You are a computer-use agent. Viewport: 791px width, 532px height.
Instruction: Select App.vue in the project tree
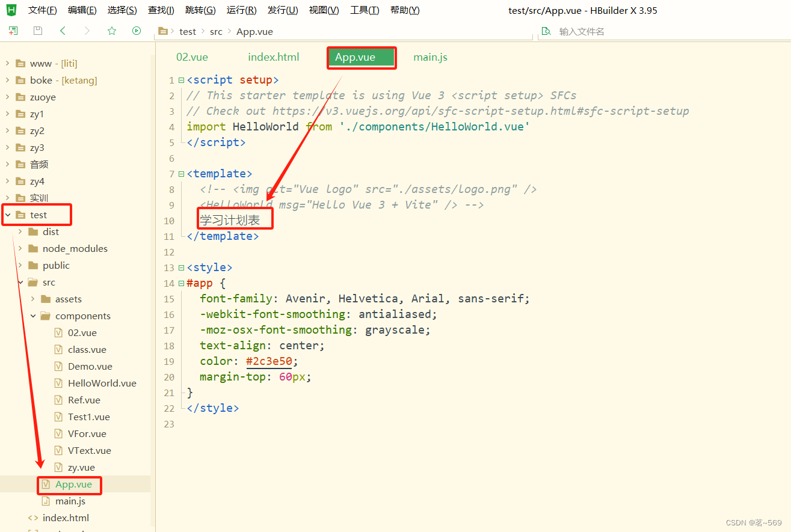pos(73,484)
